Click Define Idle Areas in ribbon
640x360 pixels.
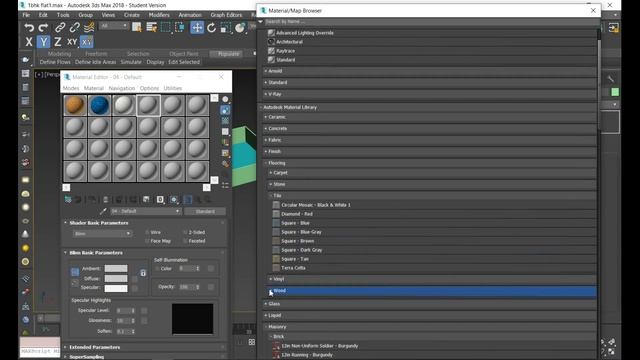(96, 62)
